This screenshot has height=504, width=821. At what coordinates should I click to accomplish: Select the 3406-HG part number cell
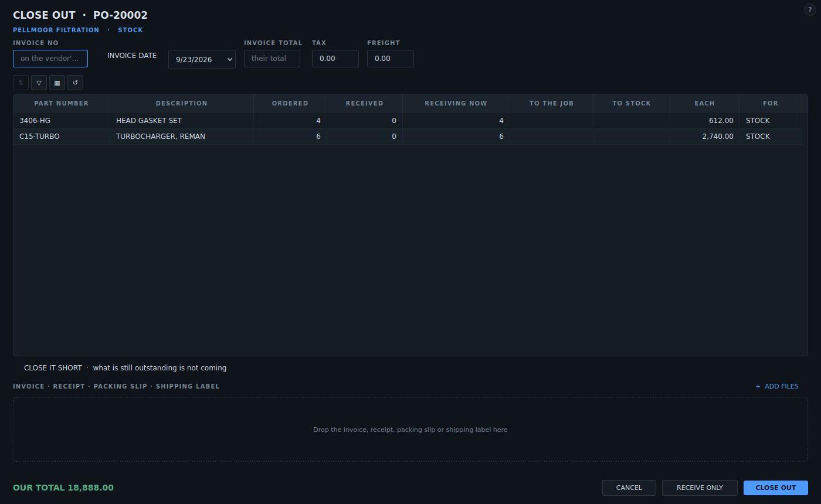pyautogui.click(x=62, y=121)
